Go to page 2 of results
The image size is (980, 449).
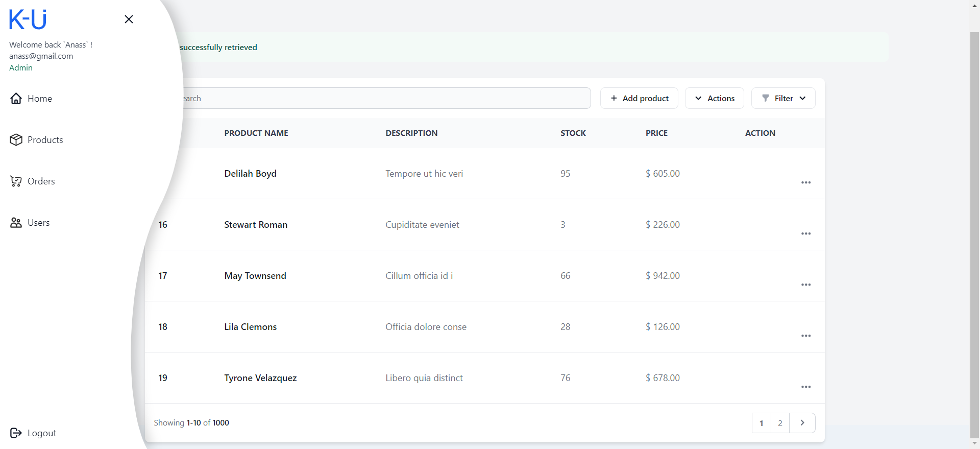[780, 423]
